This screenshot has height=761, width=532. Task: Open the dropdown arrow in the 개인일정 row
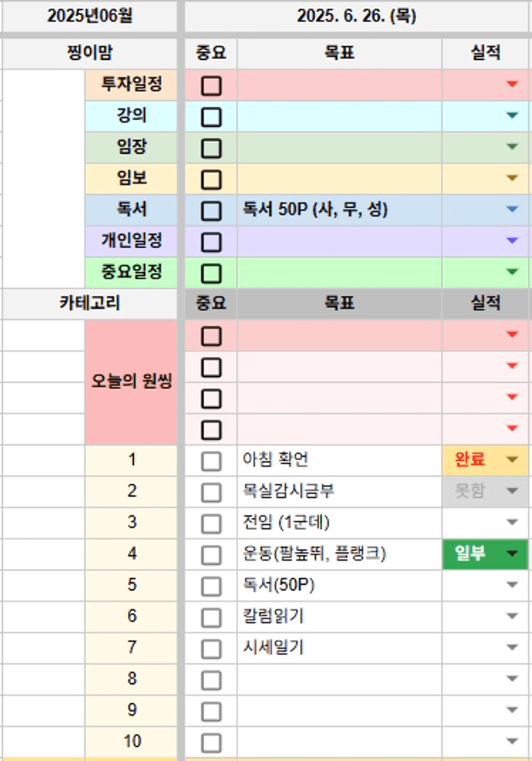click(x=512, y=241)
